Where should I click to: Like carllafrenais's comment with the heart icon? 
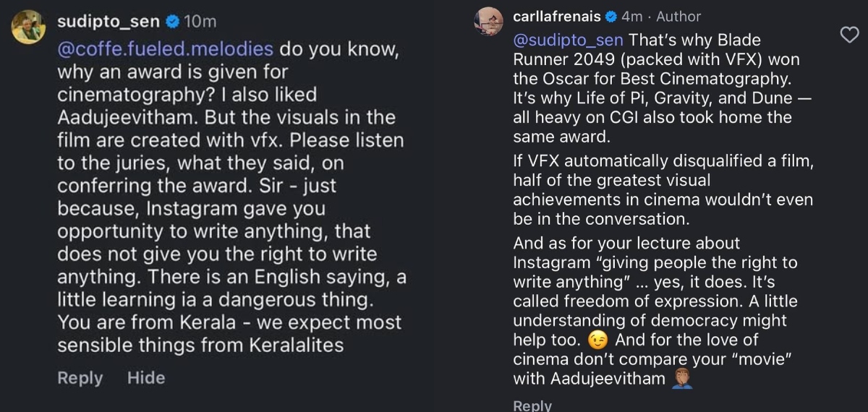[x=848, y=35]
